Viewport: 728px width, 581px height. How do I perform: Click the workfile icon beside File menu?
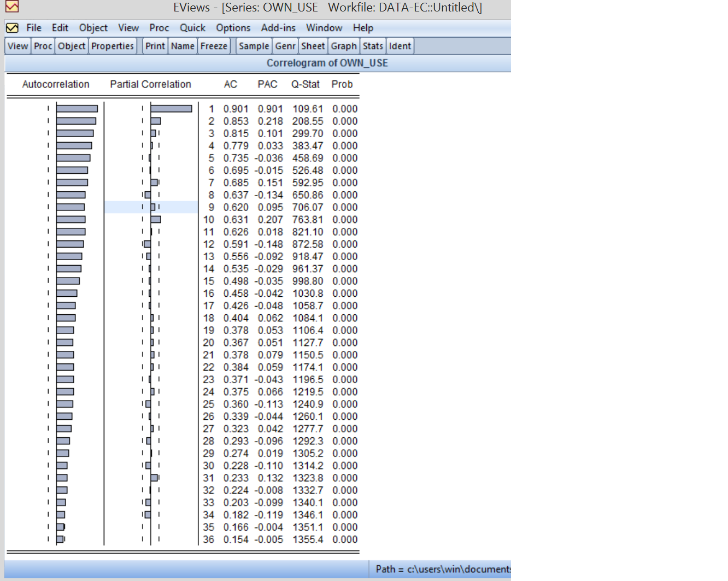click(x=12, y=28)
